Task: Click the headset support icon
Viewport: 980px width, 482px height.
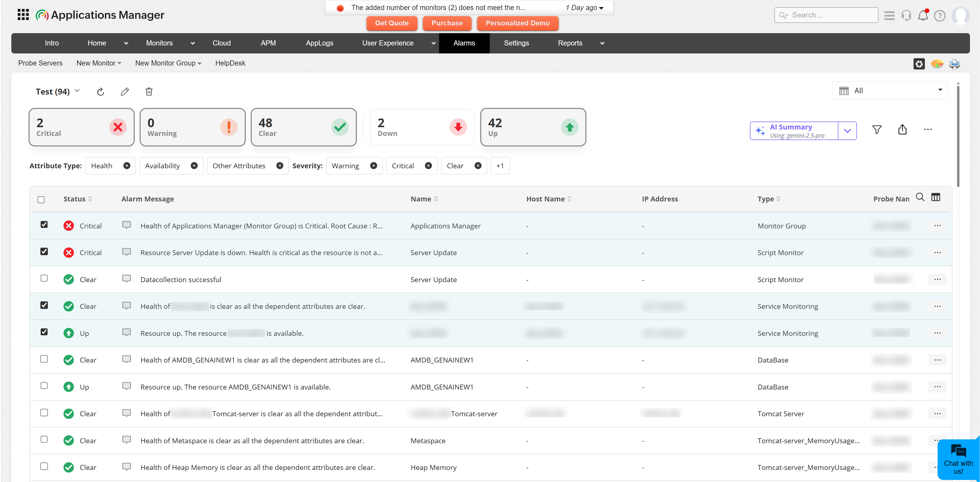Action: coord(906,15)
